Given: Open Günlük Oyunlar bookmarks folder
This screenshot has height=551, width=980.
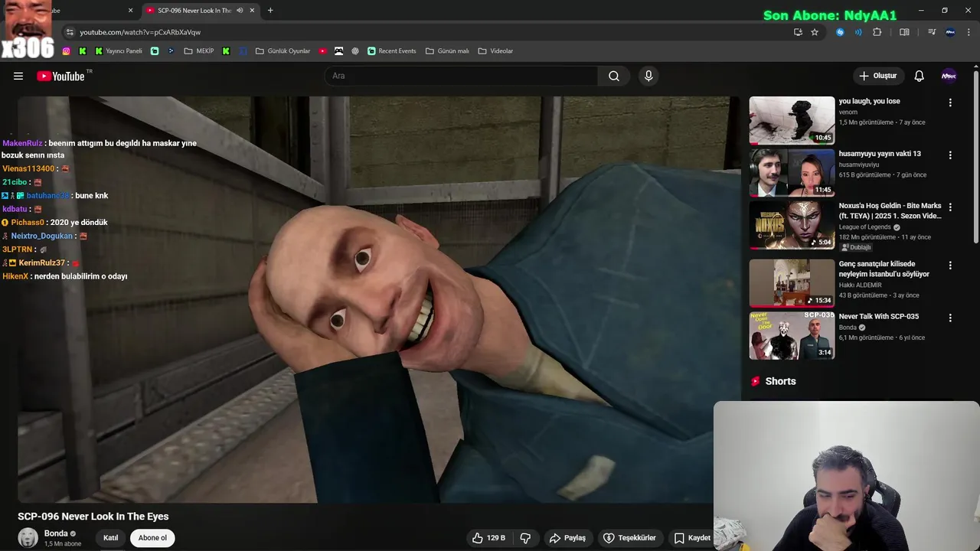Looking at the screenshot, I should tap(283, 51).
